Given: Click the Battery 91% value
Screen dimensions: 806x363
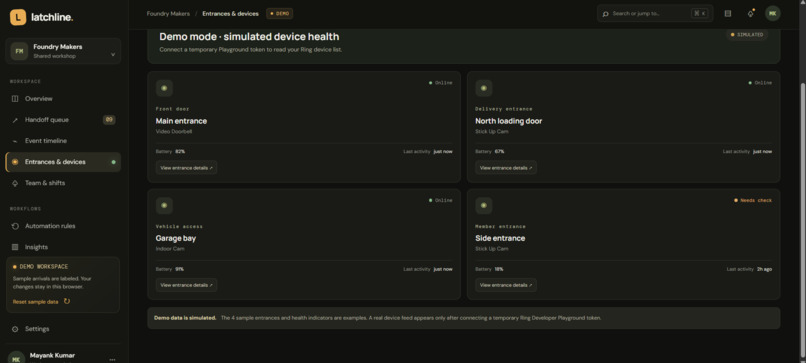Looking at the screenshot, I should click(179, 269).
